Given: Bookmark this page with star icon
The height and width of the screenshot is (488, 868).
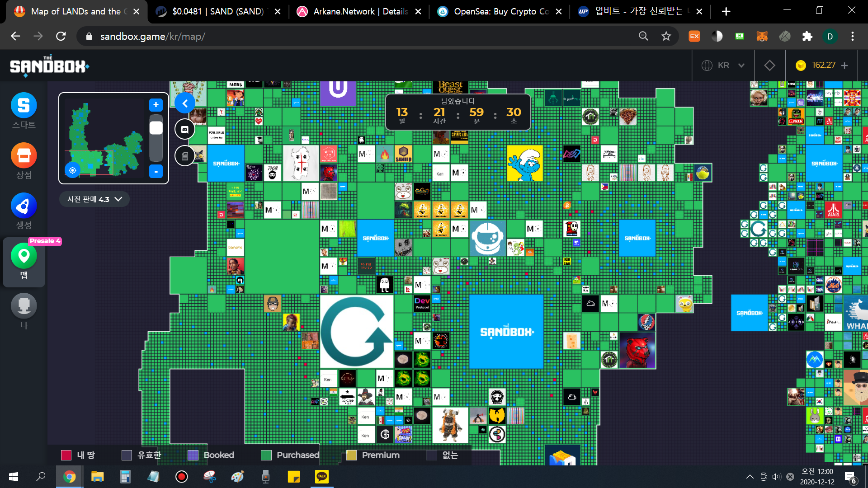Looking at the screenshot, I should point(666,36).
